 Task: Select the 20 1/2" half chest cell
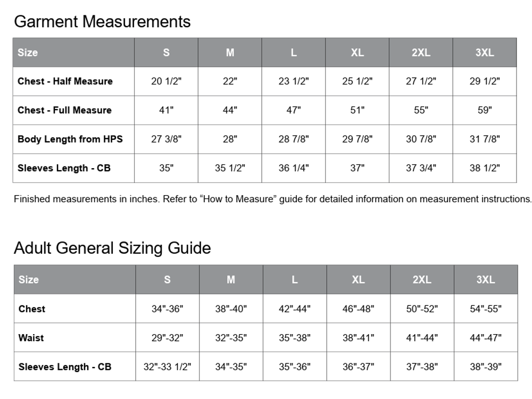coord(166,81)
